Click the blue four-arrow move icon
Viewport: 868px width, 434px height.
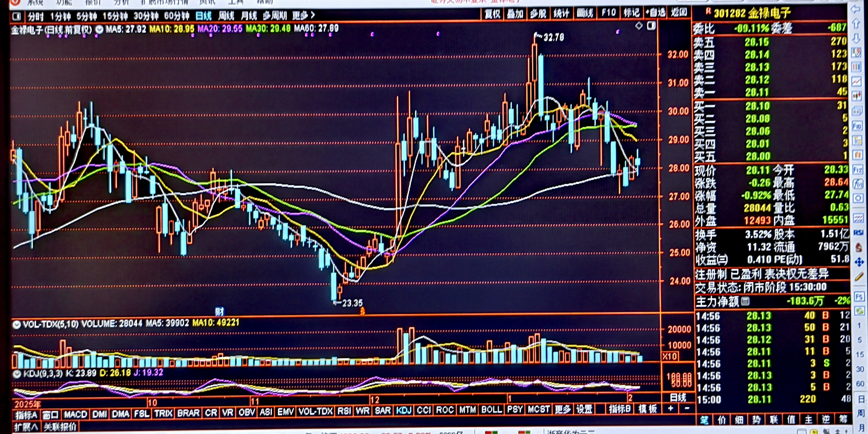tap(859, 262)
